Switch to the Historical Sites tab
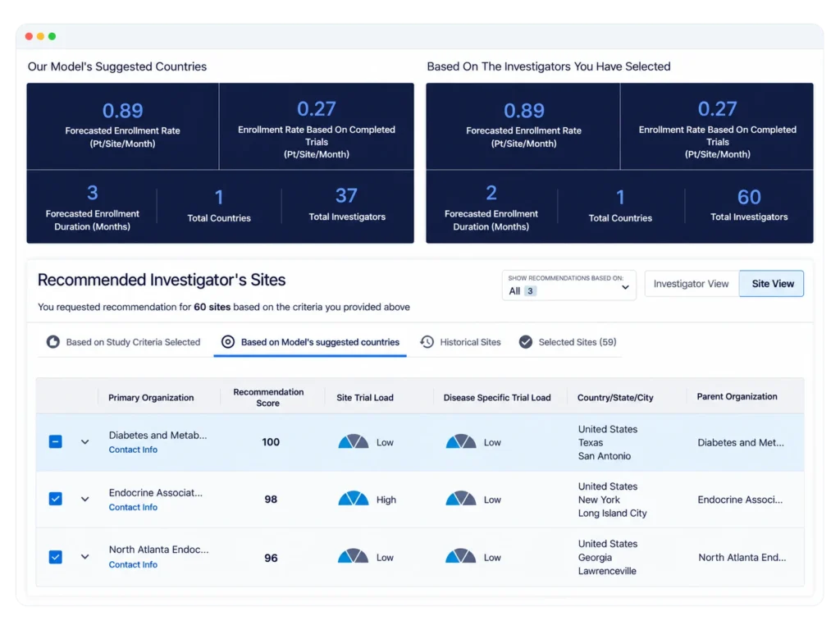The height and width of the screenshot is (630, 840). [461, 342]
